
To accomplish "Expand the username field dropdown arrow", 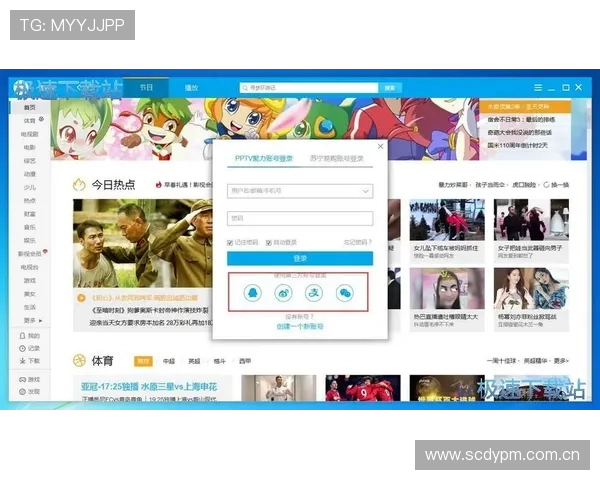I will tap(366, 191).
